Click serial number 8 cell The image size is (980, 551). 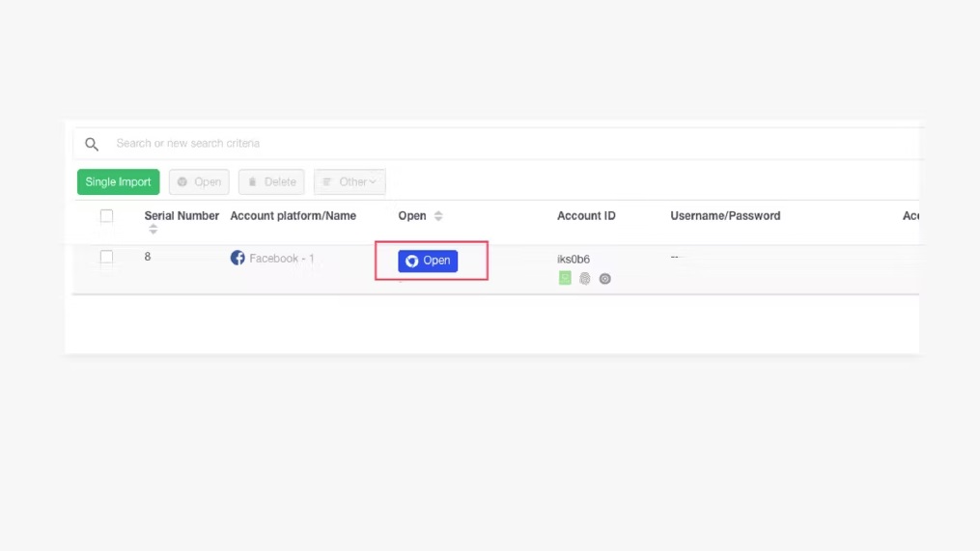click(148, 257)
